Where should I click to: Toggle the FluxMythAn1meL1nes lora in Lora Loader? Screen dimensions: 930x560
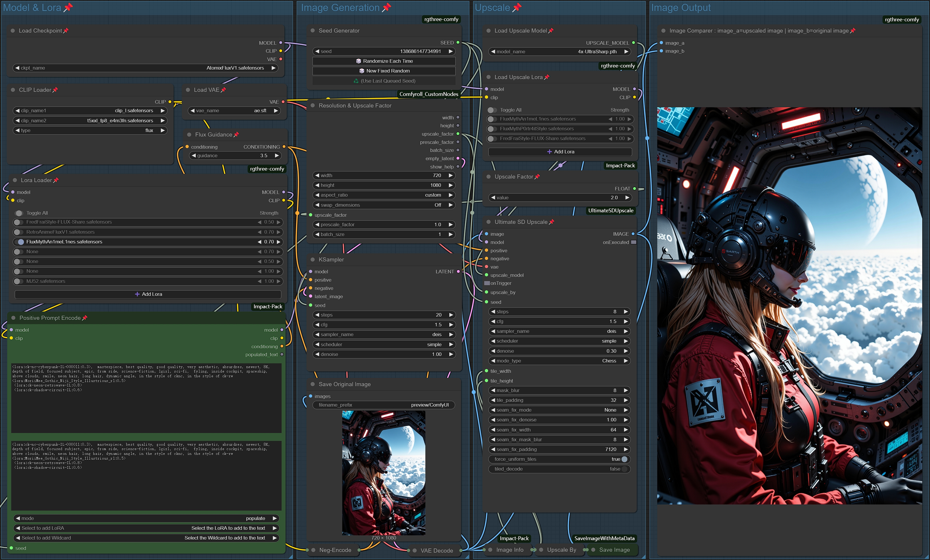click(19, 242)
